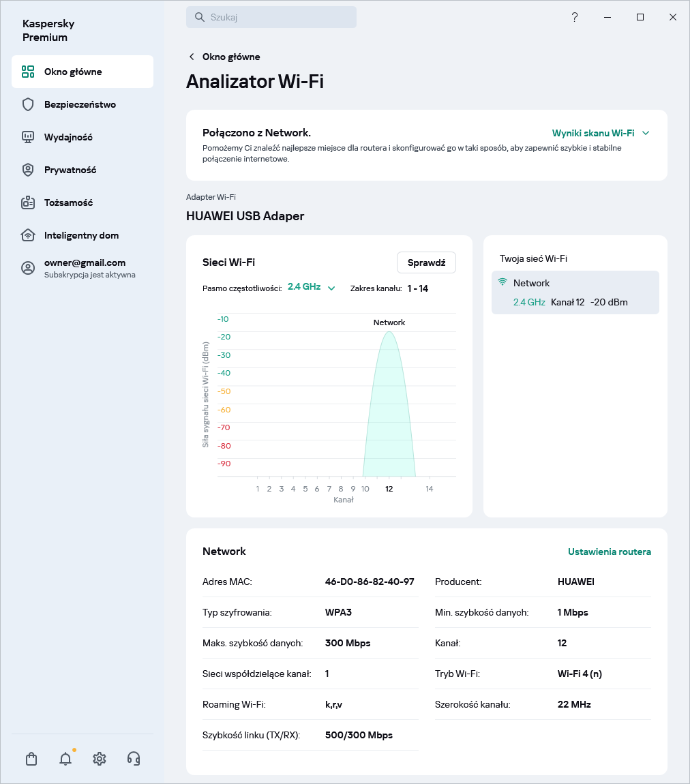The height and width of the screenshot is (784, 690).
Task: Go to Wydajność in the sidebar
Action: 68,137
